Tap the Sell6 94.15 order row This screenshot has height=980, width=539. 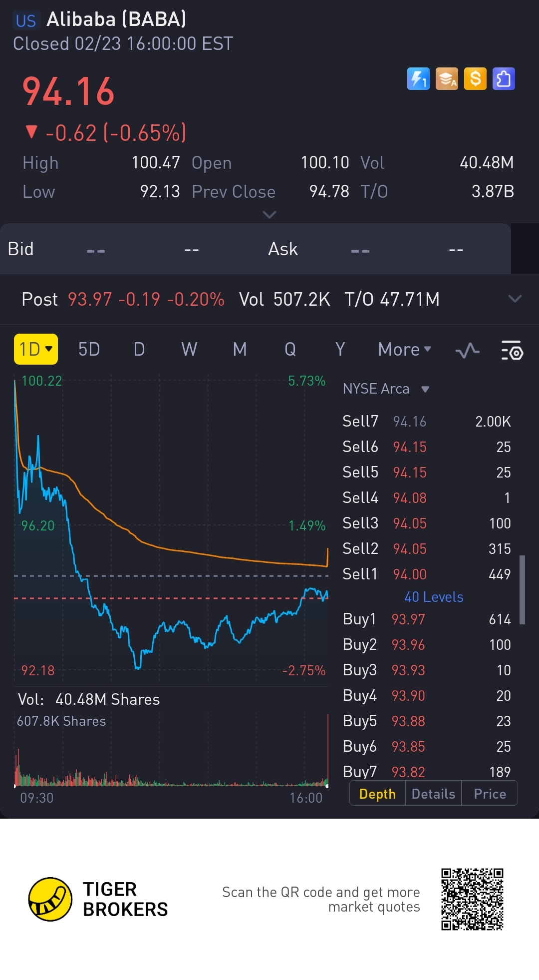point(427,447)
